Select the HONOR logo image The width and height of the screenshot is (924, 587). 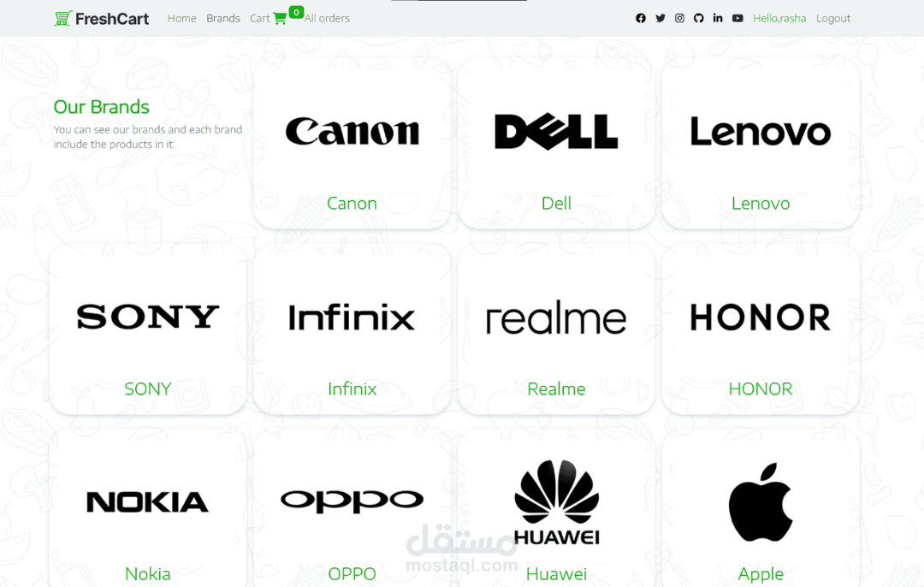tap(761, 317)
